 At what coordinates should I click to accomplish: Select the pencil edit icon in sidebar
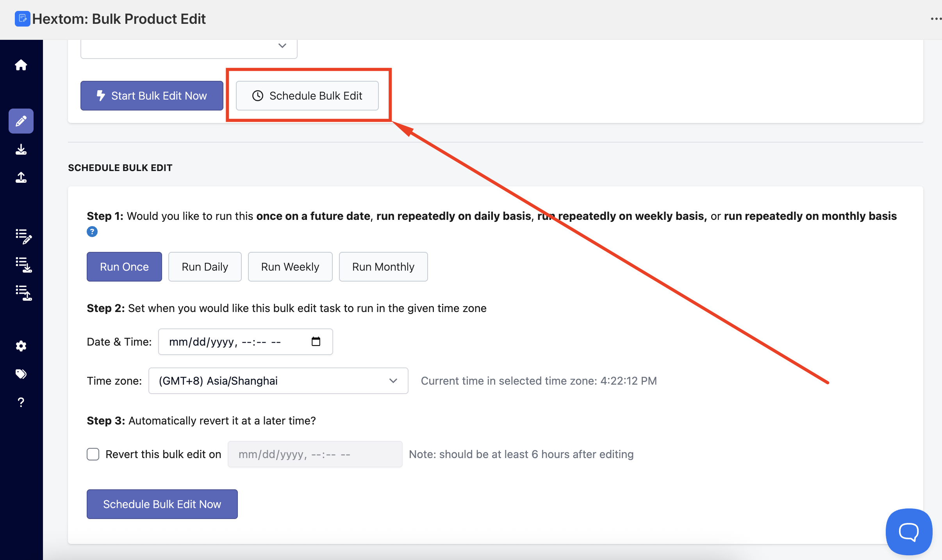tap(21, 121)
